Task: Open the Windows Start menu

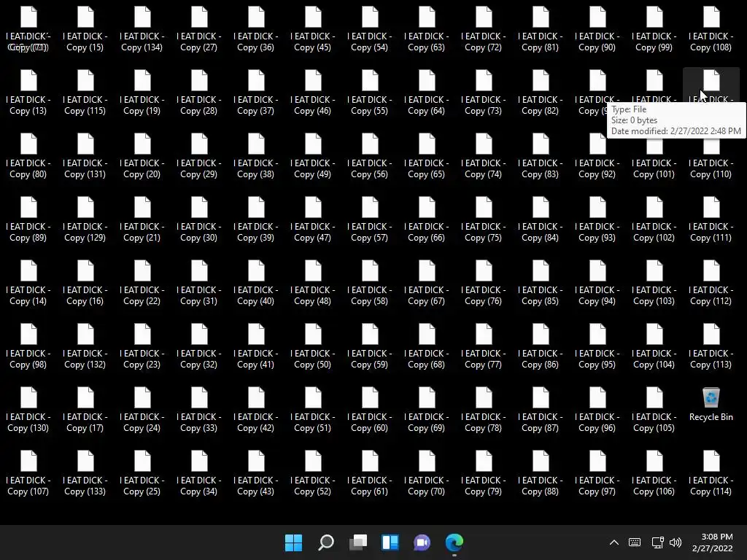Action: (293, 542)
